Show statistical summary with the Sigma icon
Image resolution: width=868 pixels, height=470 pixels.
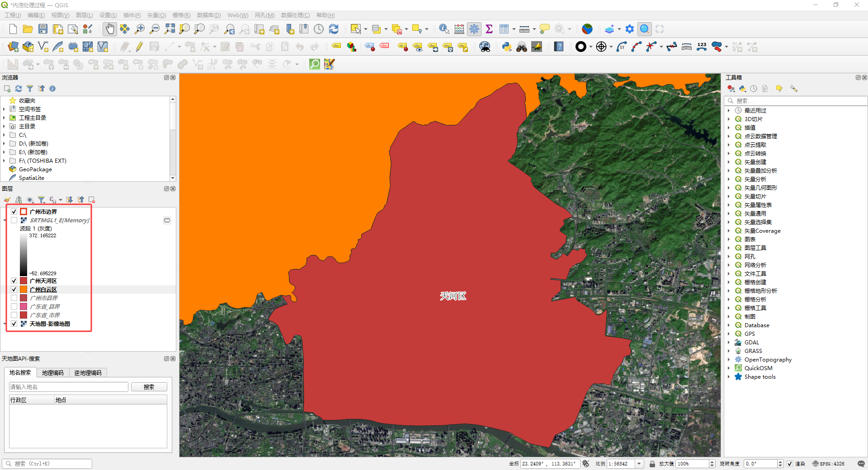coord(489,29)
